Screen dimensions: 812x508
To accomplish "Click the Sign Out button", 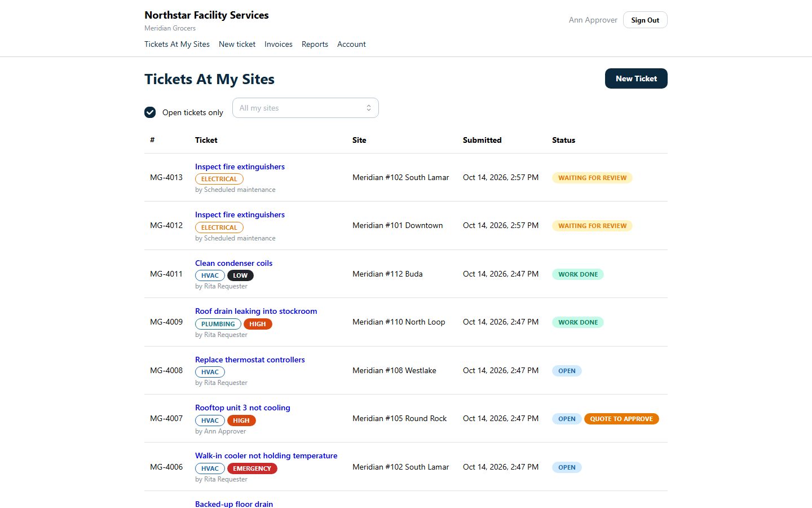I will [x=645, y=20].
